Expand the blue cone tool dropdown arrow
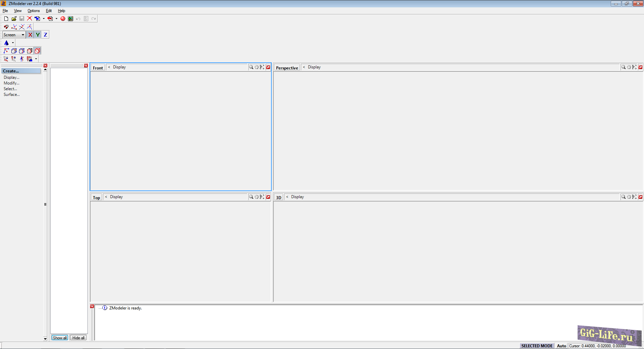Image resolution: width=644 pixels, height=349 pixels. pyautogui.click(x=13, y=43)
